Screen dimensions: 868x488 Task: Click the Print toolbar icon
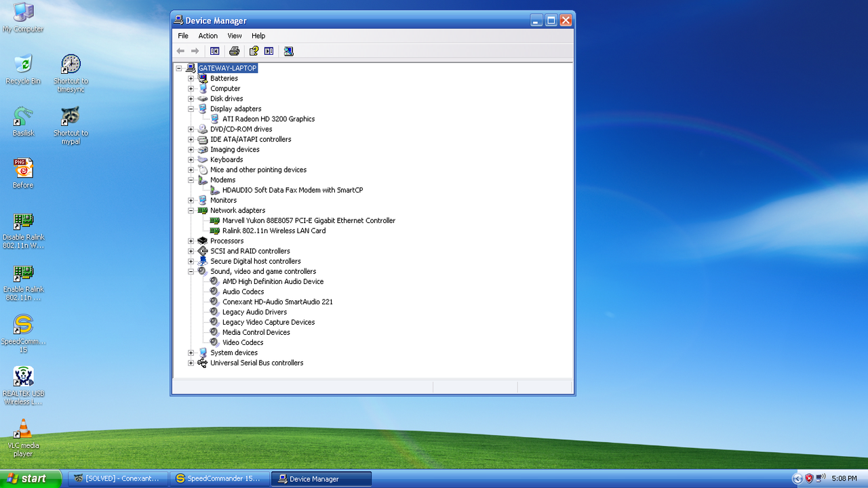pyautogui.click(x=234, y=51)
